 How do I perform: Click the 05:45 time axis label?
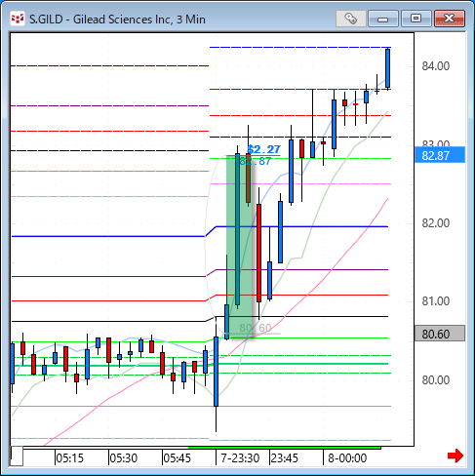point(177,458)
